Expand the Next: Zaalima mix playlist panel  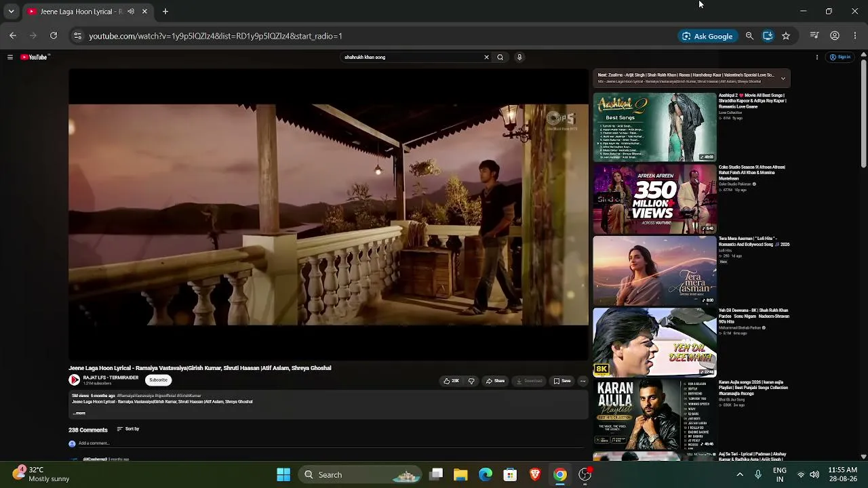tap(783, 78)
